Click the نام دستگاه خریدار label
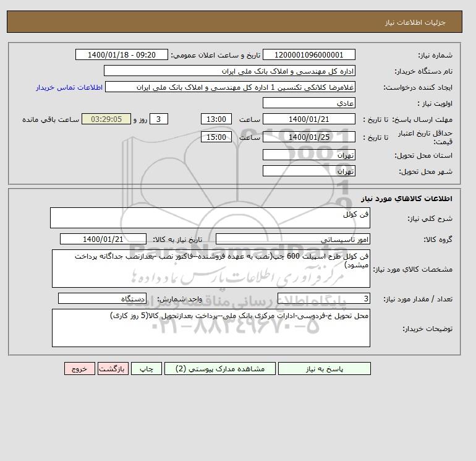476x461 pixels. pyautogui.click(x=423, y=71)
